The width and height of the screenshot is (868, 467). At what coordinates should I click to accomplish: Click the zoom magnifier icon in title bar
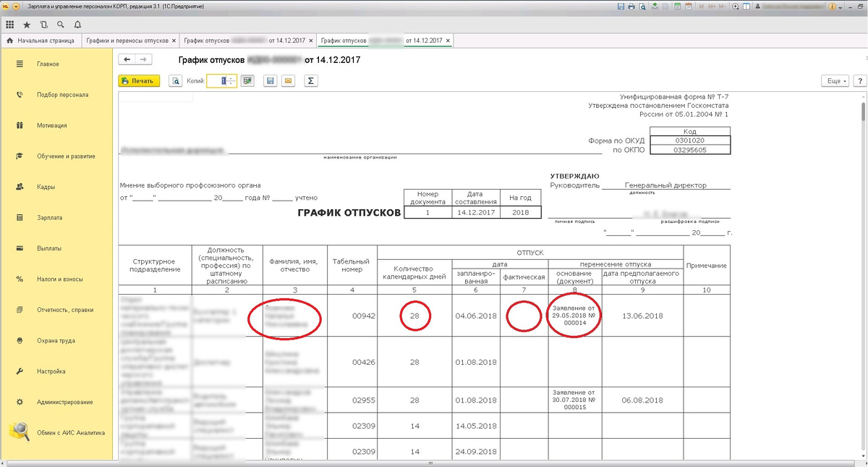coord(736,7)
